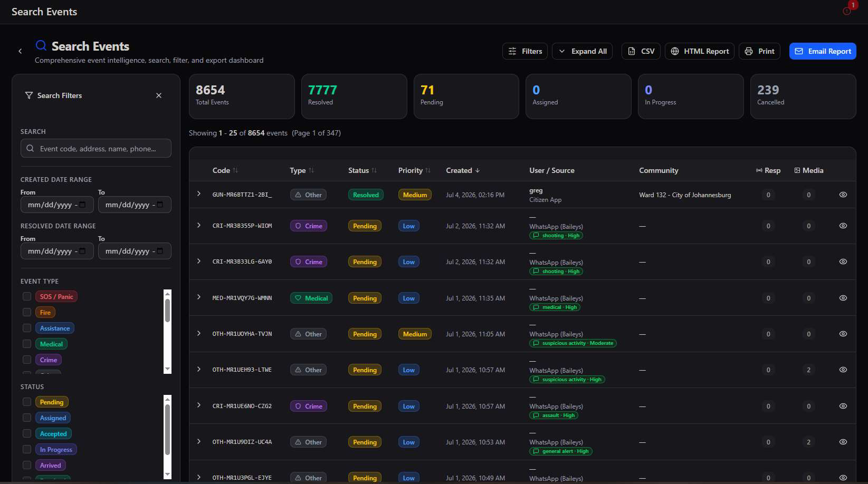Click the funnel icon next to Search Filters
This screenshot has height=484, width=868.
(29, 95)
